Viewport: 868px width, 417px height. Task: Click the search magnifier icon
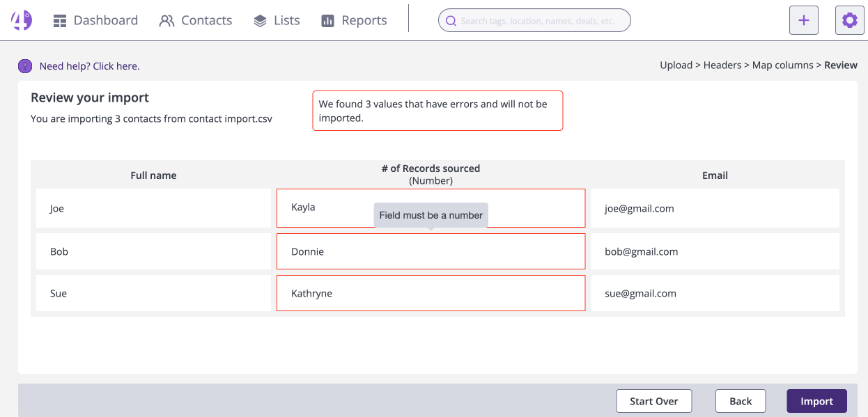pyautogui.click(x=451, y=21)
